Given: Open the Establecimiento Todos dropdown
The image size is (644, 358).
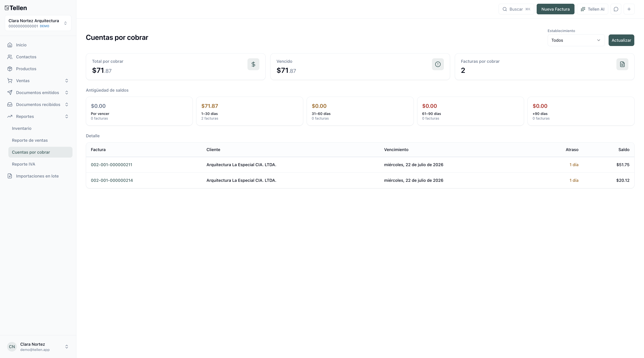Looking at the screenshot, I should (576, 40).
